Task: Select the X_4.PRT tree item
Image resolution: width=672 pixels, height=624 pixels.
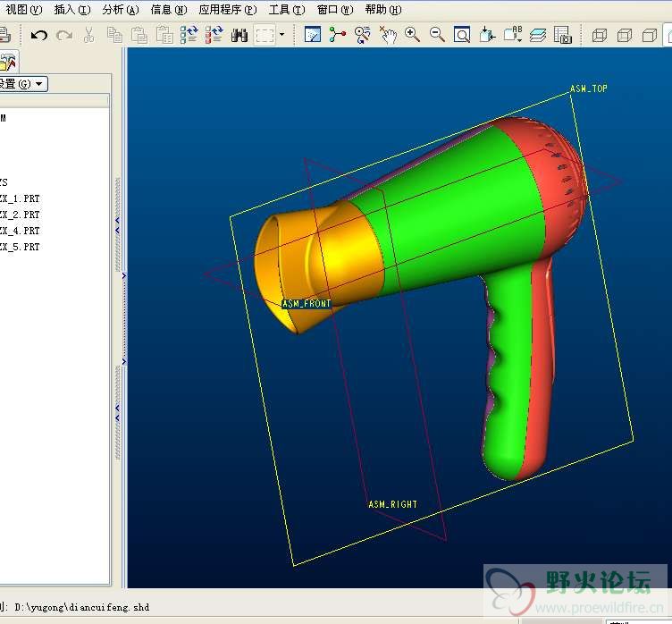Action: [20, 231]
